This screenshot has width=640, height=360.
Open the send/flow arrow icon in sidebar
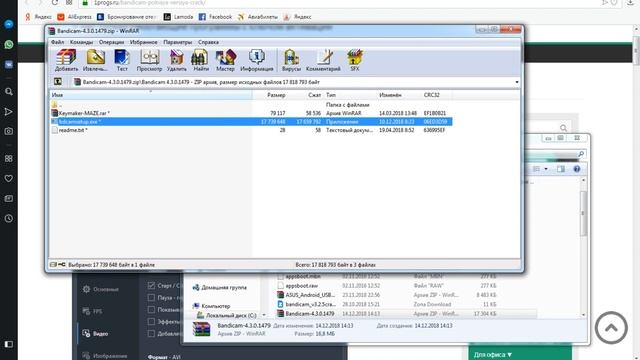click(9, 111)
